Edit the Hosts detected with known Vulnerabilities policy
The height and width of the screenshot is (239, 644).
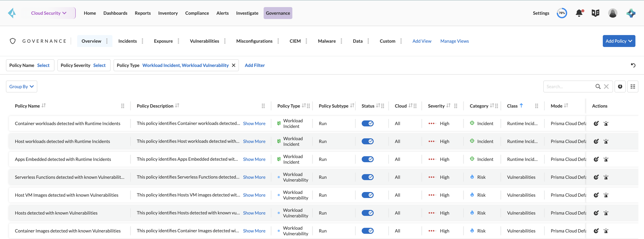pyautogui.click(x=596, y=213)
